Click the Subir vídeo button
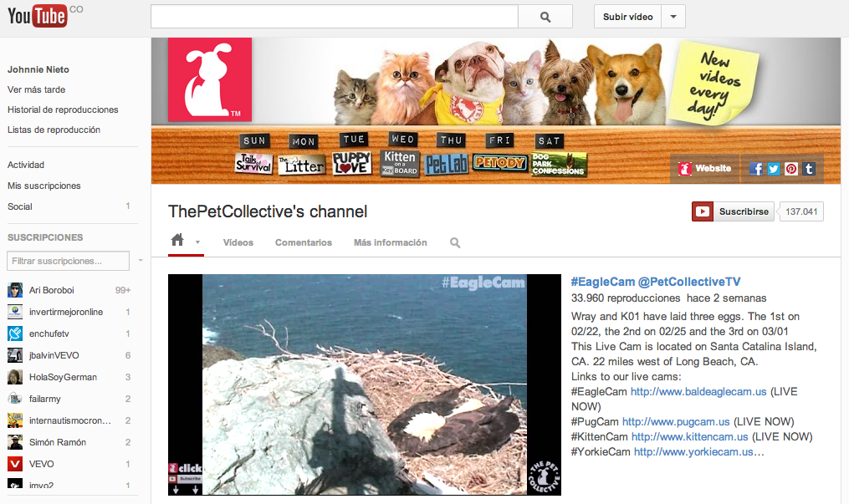The height and width of the screenshot is (504, 849). pyautogui.click(x=627, y=17)
